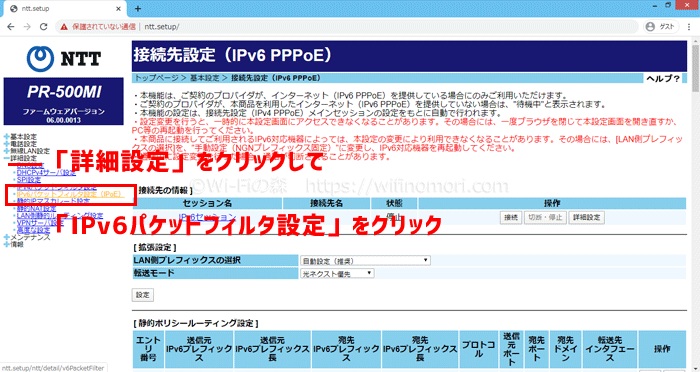This screenshot has height=372, width=700.
Task: Open 高度な設定 link
Action: tap(33, 230)
